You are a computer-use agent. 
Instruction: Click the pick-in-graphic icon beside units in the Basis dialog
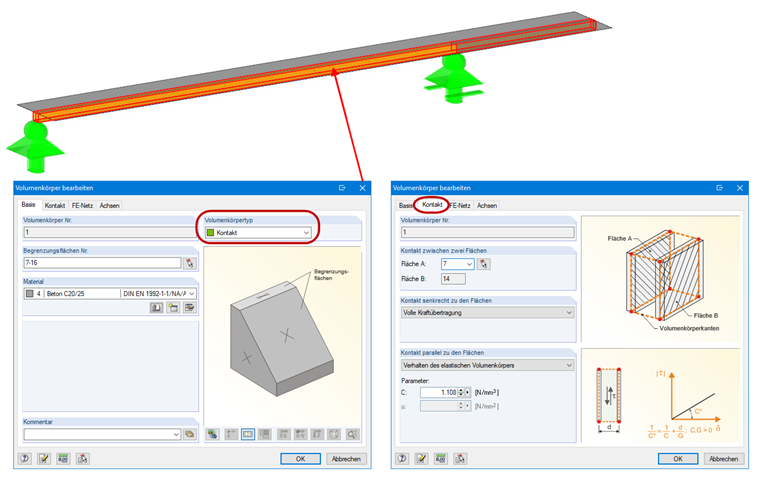point(83,458)
